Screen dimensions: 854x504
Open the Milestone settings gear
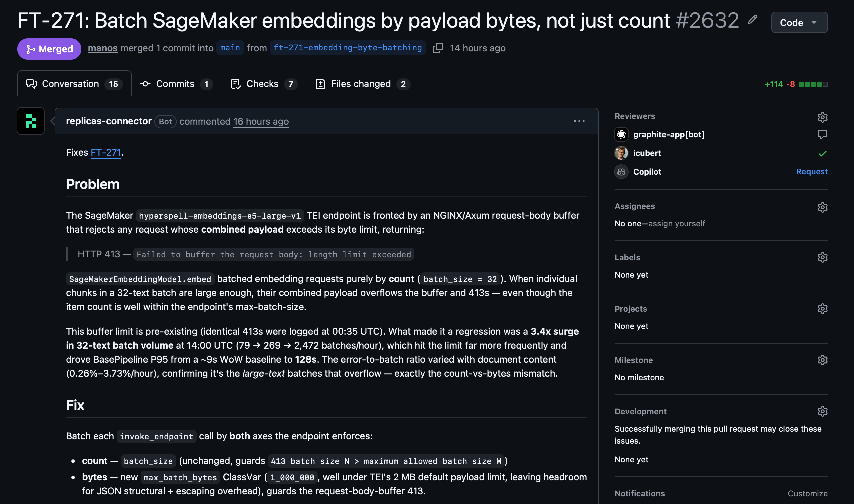tap(822, 360)
